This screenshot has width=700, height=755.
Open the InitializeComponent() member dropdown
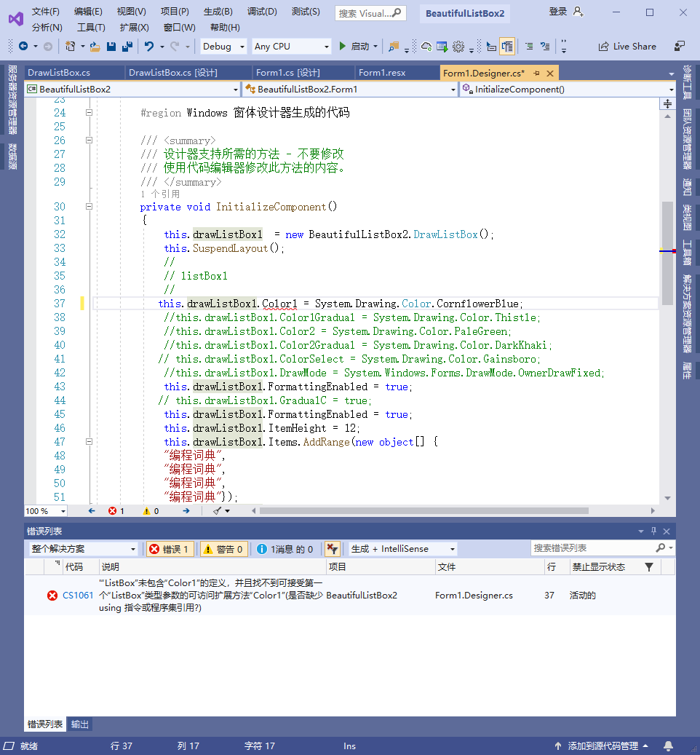click(x=568, y=89)
